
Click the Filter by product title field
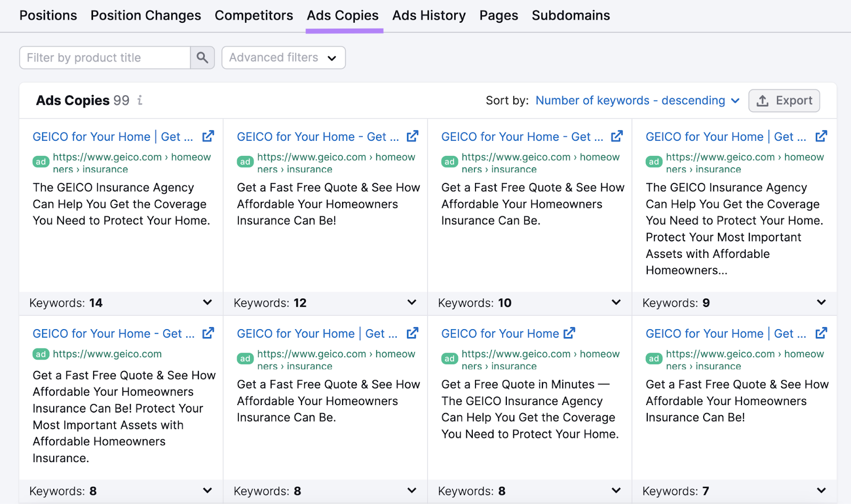[104, 57]
